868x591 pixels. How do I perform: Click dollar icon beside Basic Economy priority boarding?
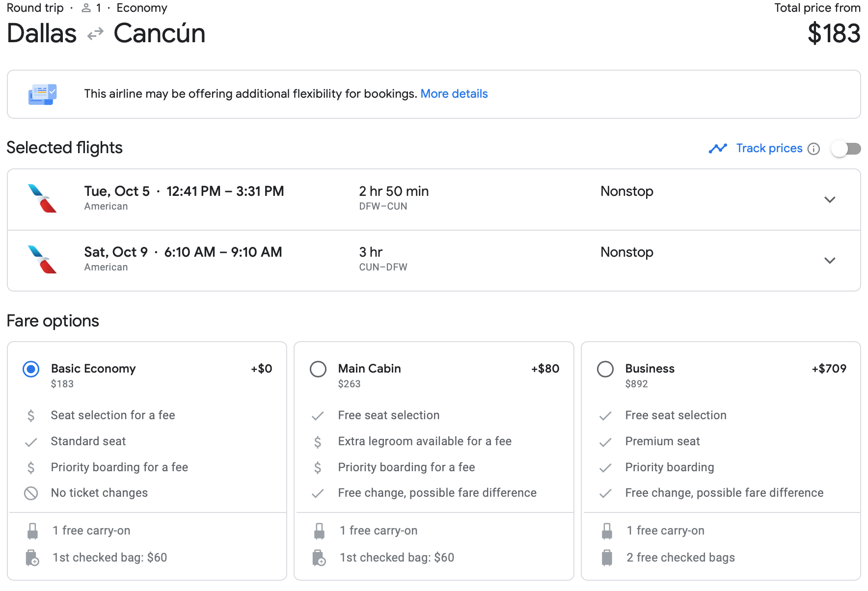pos(31,468)
